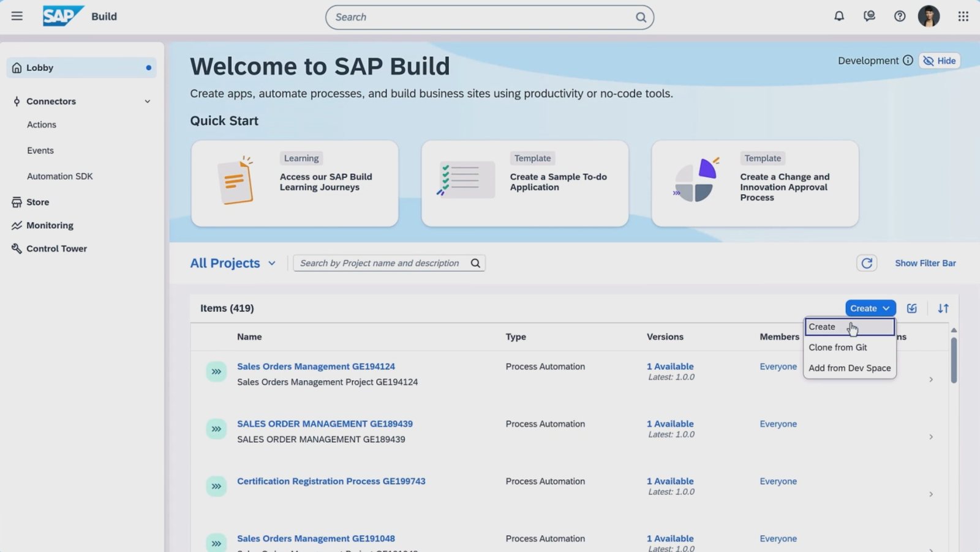980x552 pixels.
Task: Click the search magnifier in top bar
Action: (x=641, y=17)
